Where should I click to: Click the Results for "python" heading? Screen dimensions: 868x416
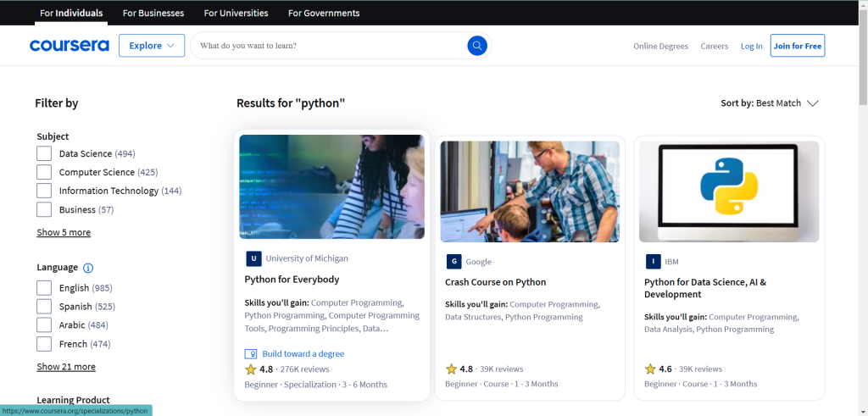click(291, 103)
